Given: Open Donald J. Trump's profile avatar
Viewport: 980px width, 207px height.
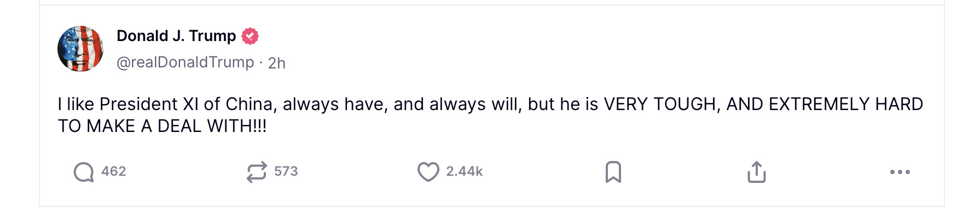Looking at the screenshot, I should pos(80,49).
